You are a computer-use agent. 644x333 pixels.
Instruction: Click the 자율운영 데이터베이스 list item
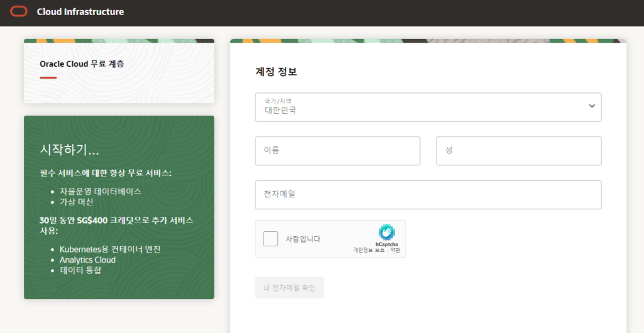click(101, 192)
